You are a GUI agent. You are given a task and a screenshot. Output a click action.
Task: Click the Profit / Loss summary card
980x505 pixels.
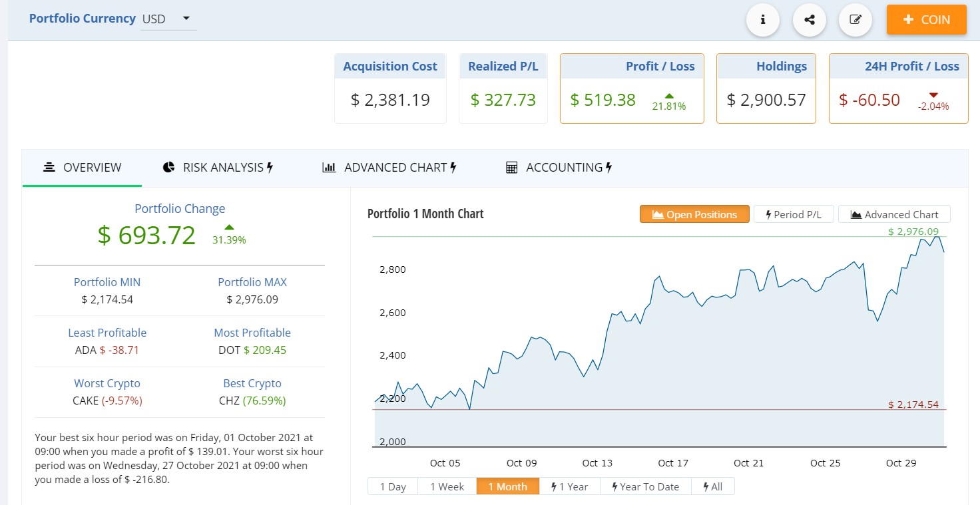632,88
